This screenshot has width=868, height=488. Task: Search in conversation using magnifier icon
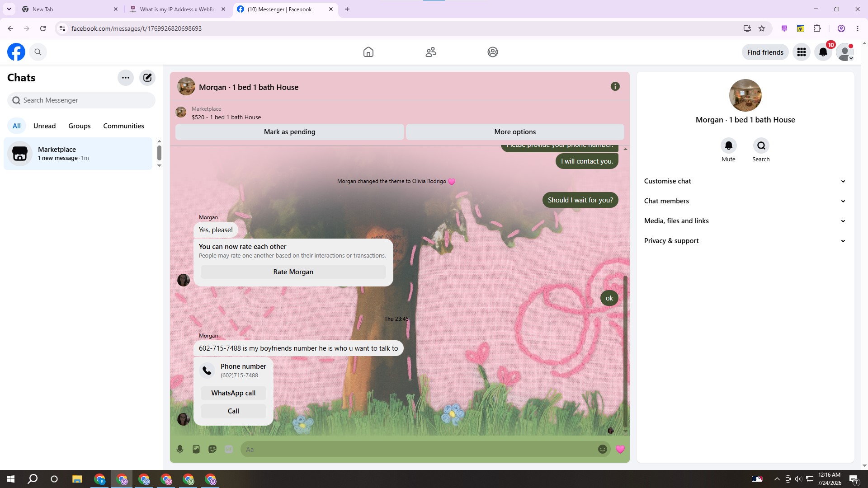[x=761, y=145]
